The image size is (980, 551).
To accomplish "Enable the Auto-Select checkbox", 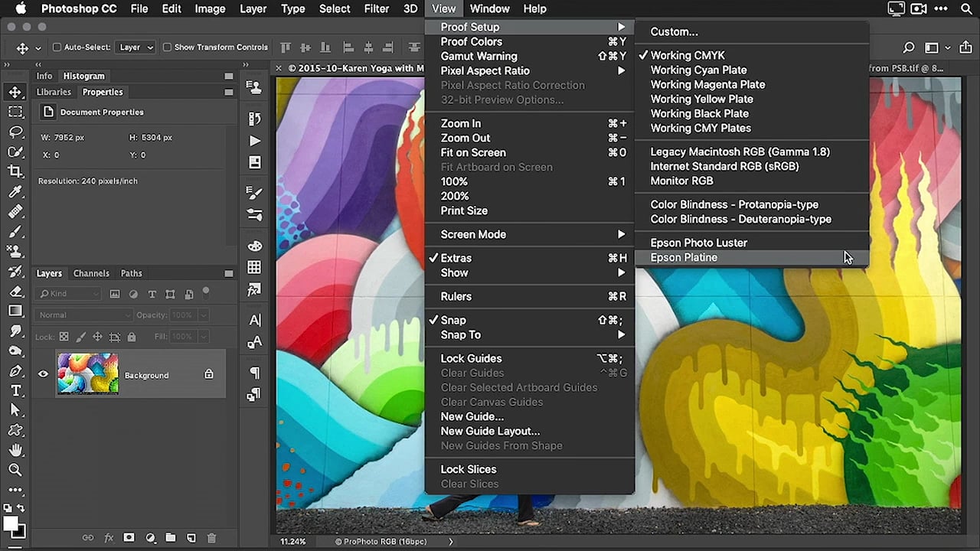I will [x=57, y=47].
